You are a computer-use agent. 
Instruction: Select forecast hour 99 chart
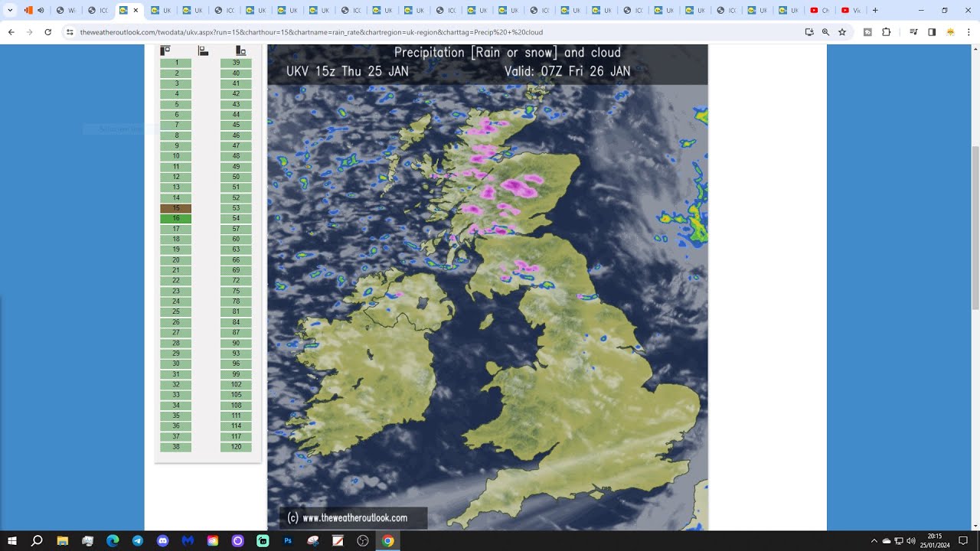[236, 374]
